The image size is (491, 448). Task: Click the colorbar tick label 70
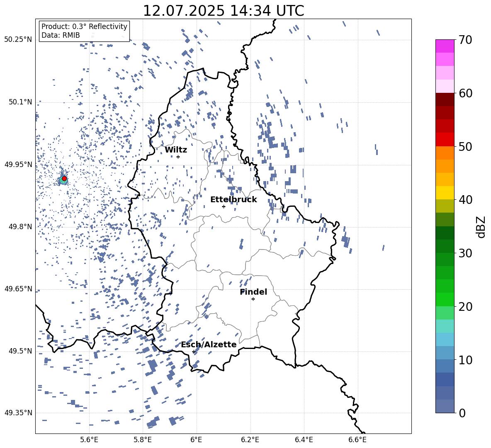click(465, 40)
